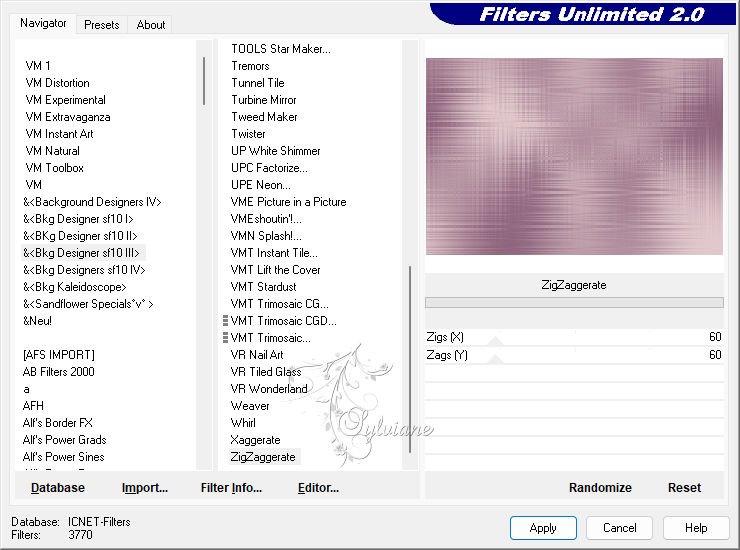
Task: Select &<Bkg Designers sf10 IV> category
Action: coord(84,270)
